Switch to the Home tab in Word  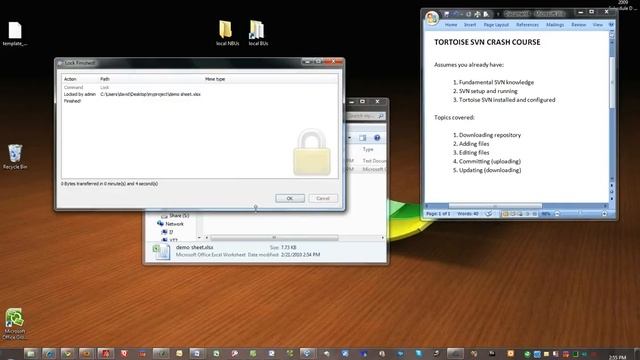tap(451, 25)
